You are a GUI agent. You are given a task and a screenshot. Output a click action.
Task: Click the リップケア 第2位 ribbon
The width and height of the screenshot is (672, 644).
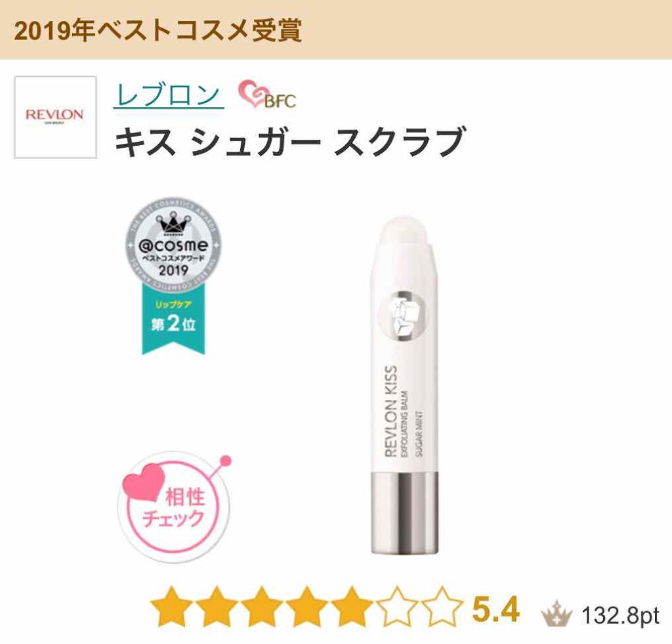coord(173,319)
